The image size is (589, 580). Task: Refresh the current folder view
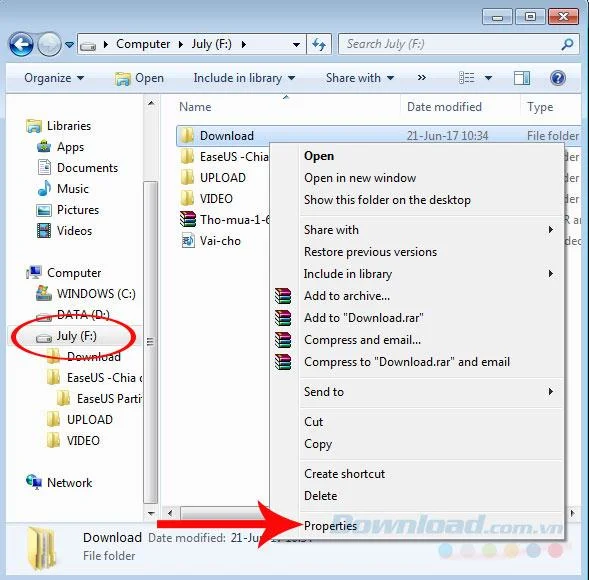(319, 45)
